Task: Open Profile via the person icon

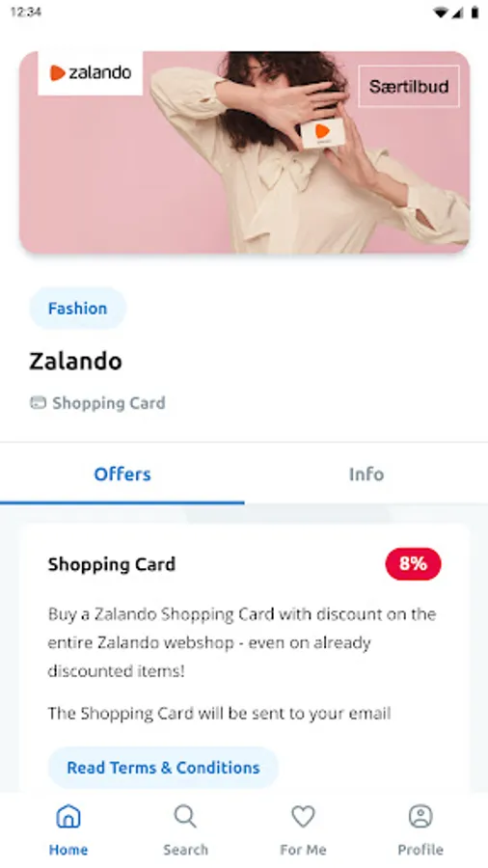Action: [420, 817]
